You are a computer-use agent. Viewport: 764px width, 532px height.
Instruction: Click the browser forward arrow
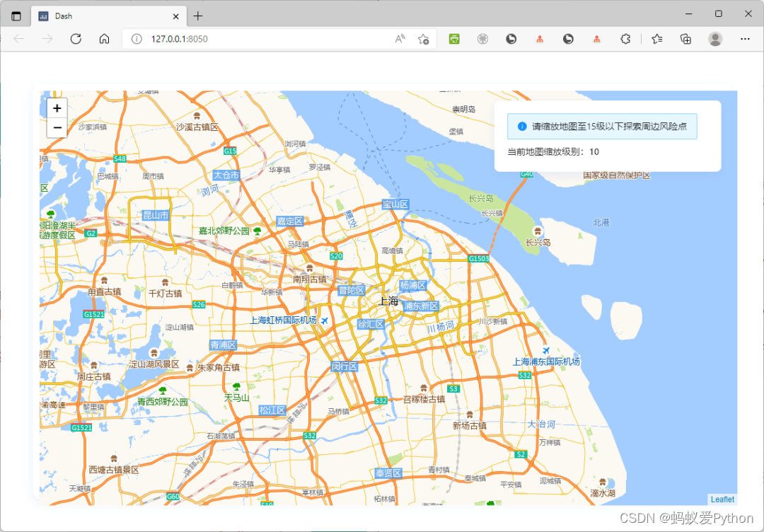pyautogui.click(x=47, y=39)
